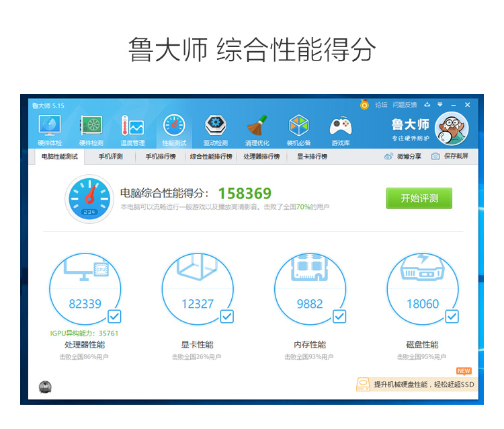Click the 击败全国93%用户 text
This screenshot has height=429, width=504.
coord(309,357)
